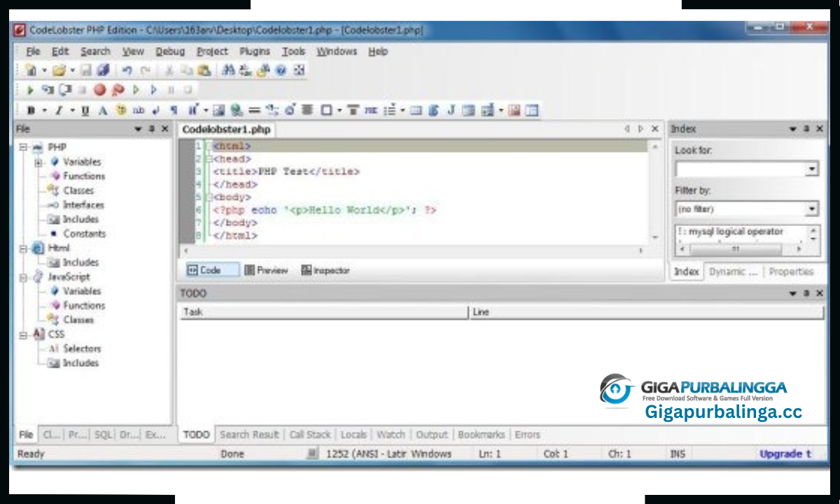This screenshot has height=504, width=840.
Task: Open the dropdown arrow beside Bold
Action: point(44,110)
